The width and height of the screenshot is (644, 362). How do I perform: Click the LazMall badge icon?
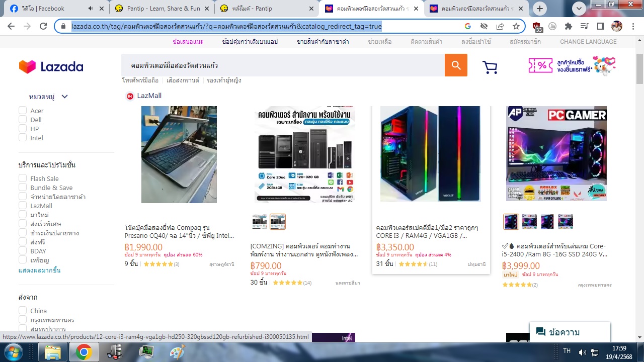pos(130,96)
